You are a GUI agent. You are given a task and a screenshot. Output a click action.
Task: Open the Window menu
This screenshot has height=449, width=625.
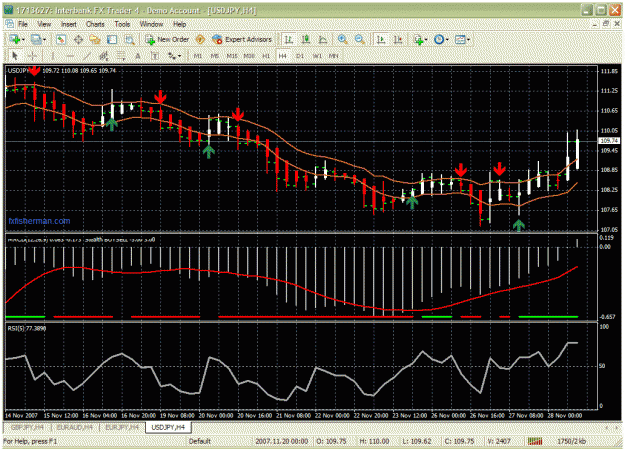(151, 24)
